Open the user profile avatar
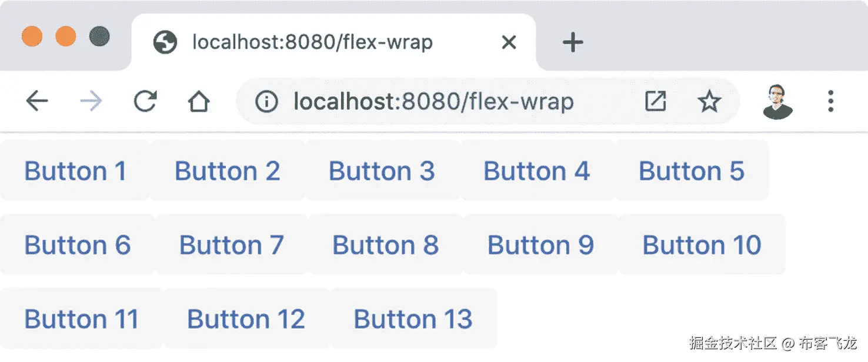The width and height of the screenshot is (868, 362). point(777,102)
